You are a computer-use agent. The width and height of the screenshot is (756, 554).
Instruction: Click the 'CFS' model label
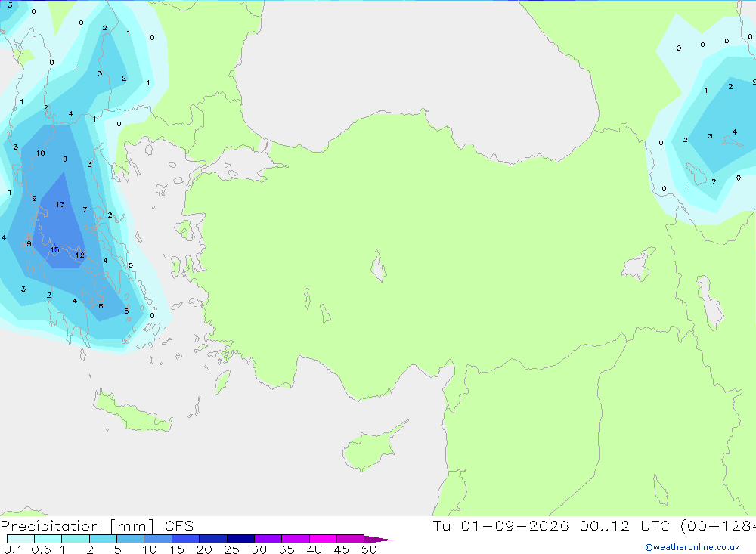[179, 526]
